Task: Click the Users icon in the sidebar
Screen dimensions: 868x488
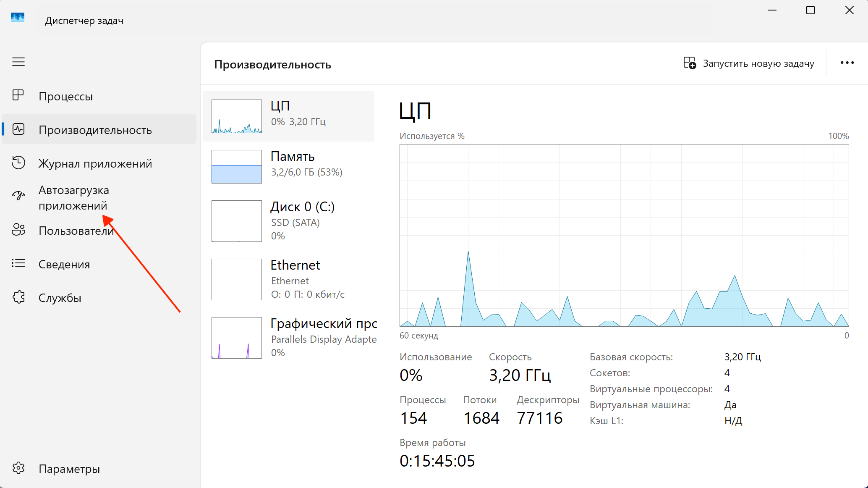Action: 18,230
